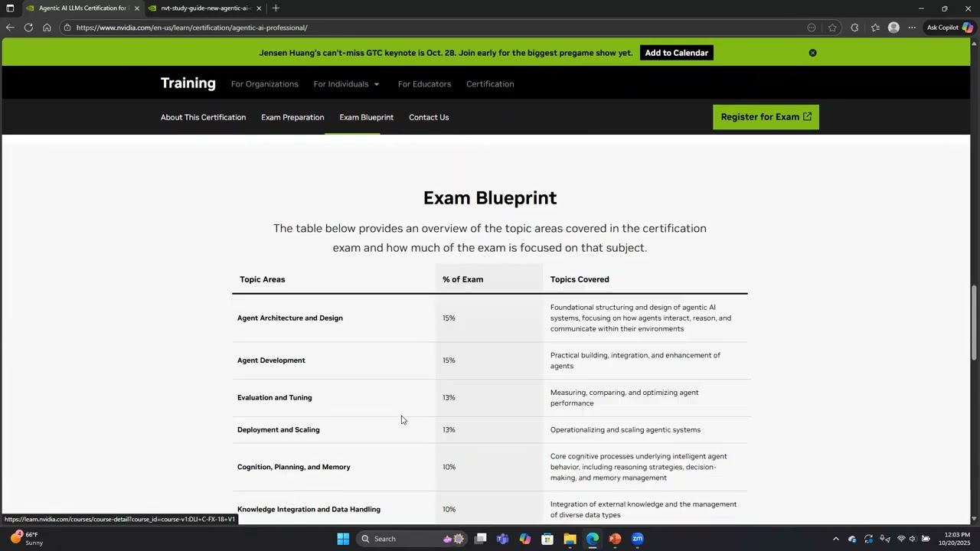Select the Agentic AI LLMs Certification tab
The width and height of the screenshot is (980, 551).
82,8
